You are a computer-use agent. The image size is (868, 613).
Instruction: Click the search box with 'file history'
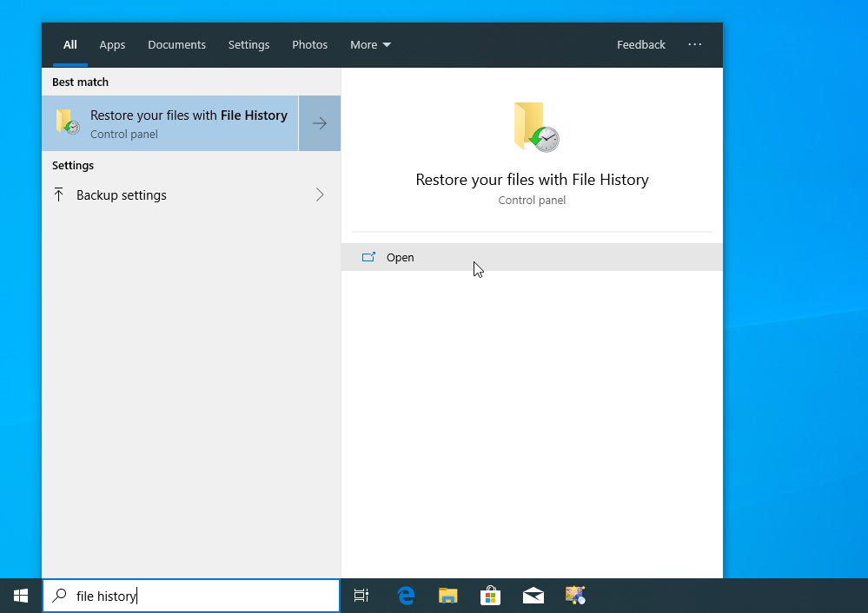click(x=191, y=596)
